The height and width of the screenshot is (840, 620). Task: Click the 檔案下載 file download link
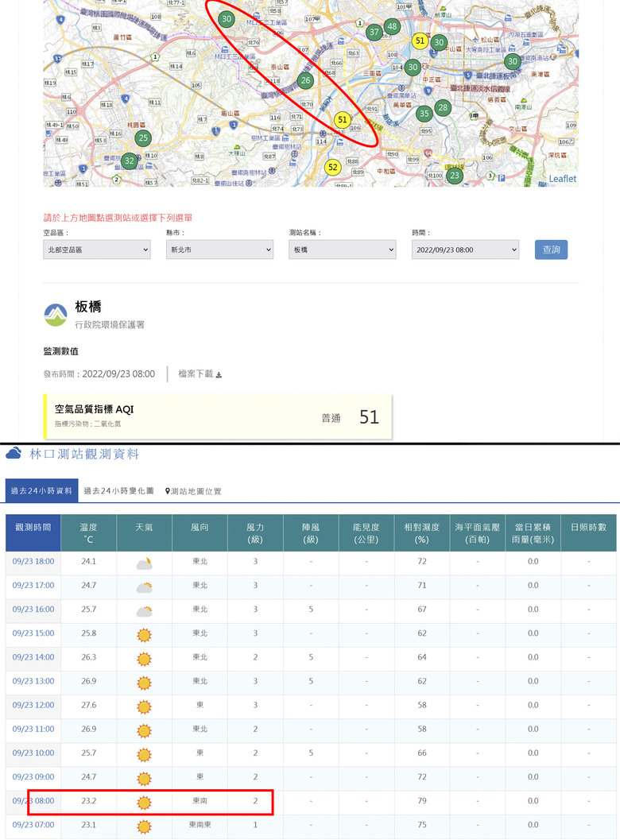click(200, 374)
